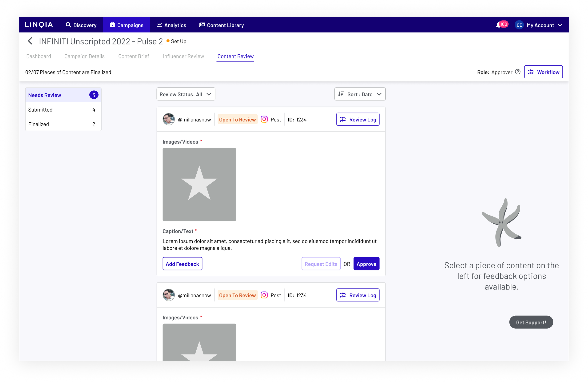
Task: Expand the Review Status: All dropdown
Action: (186, 94)
